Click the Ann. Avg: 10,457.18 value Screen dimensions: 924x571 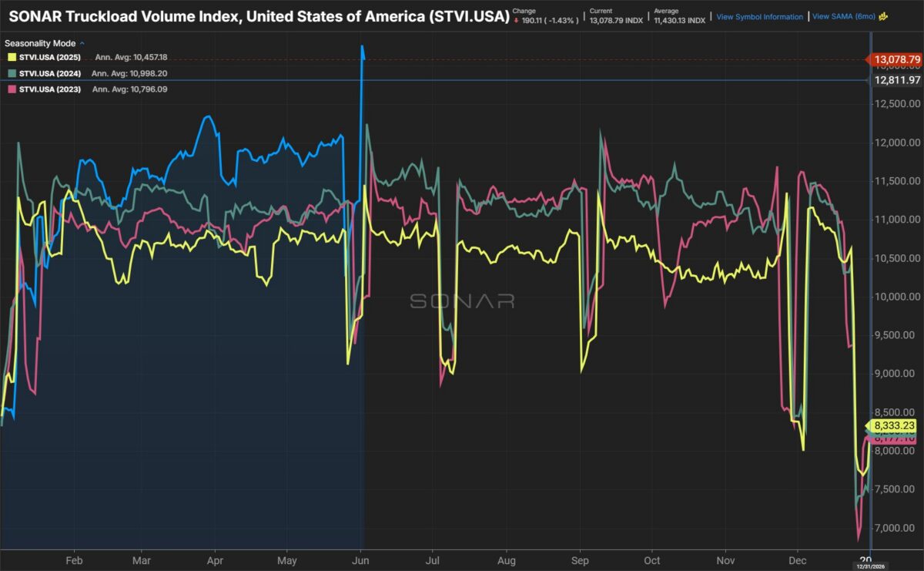click(131, 58)
